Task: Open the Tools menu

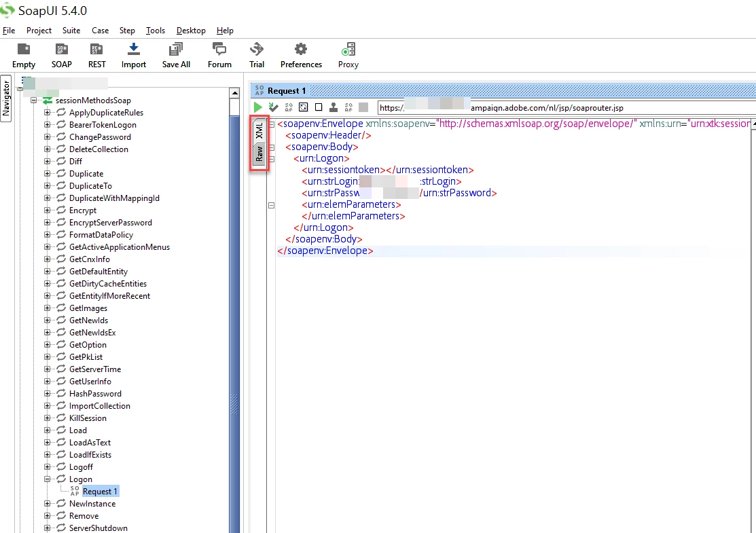Action: [x=156, y=31]
